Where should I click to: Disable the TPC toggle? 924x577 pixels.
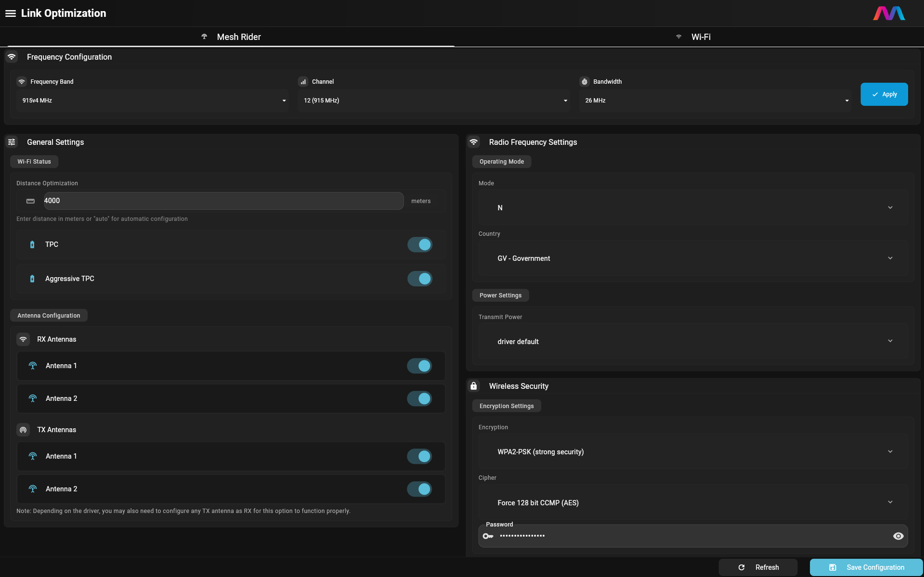[x=420, y=244]
